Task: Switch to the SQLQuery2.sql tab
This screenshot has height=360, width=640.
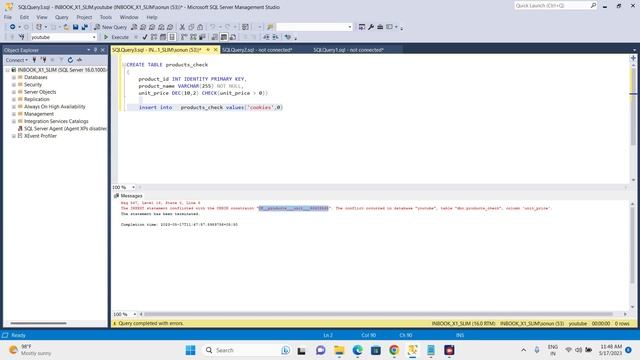Action: [257, 50]
